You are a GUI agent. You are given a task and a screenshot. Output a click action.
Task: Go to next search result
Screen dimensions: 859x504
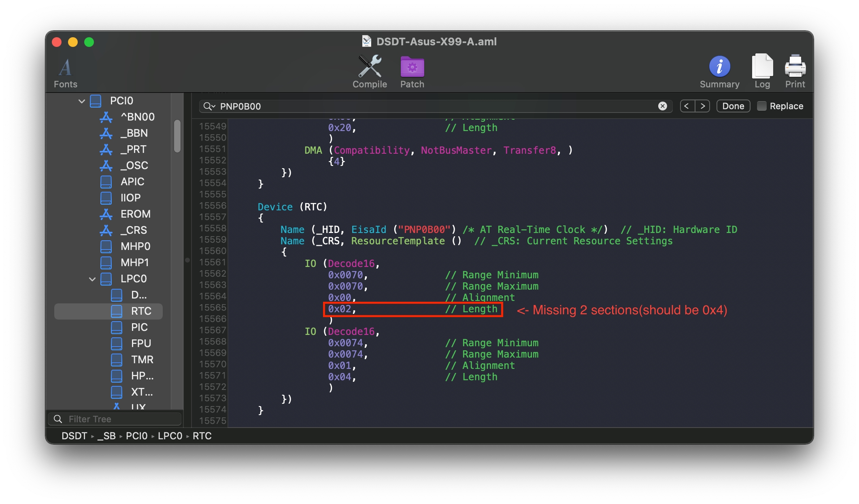click(703, 106)
